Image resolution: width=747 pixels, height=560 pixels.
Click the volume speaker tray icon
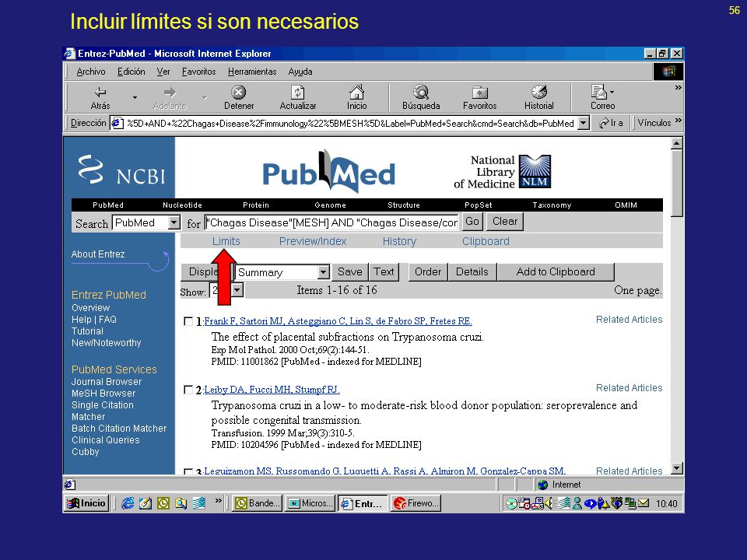point(549,503)
